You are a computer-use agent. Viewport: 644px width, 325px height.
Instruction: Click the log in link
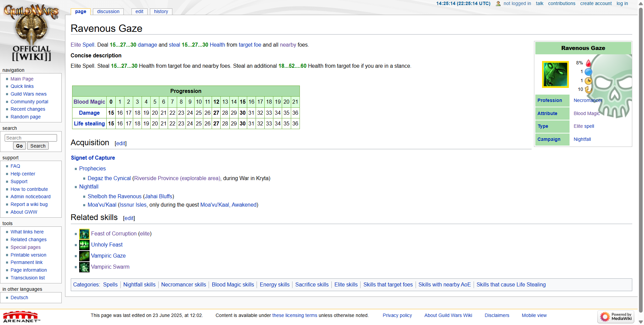click(622, 3)
